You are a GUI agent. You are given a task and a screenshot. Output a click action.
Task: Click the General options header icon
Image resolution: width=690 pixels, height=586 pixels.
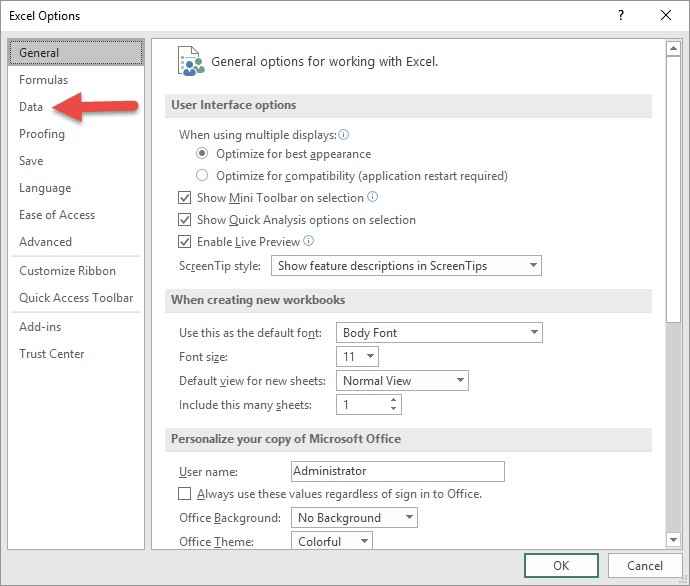[x=191, y=61]
